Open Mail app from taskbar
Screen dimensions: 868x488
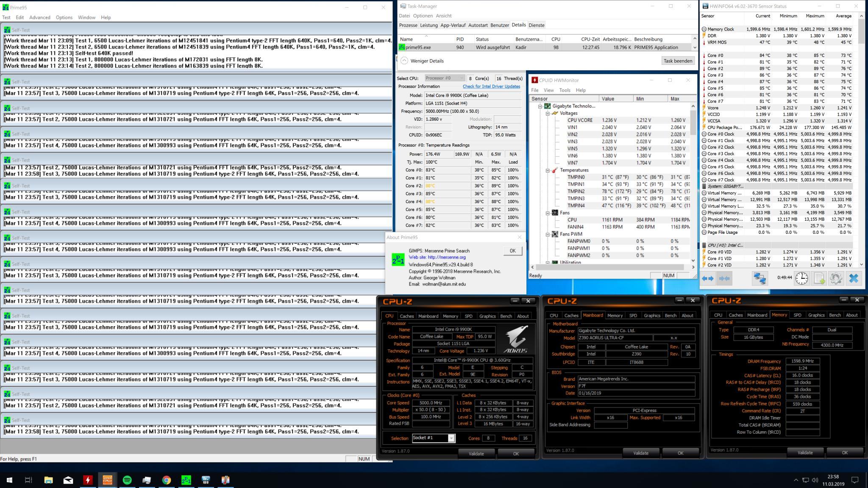pos(68,480)
